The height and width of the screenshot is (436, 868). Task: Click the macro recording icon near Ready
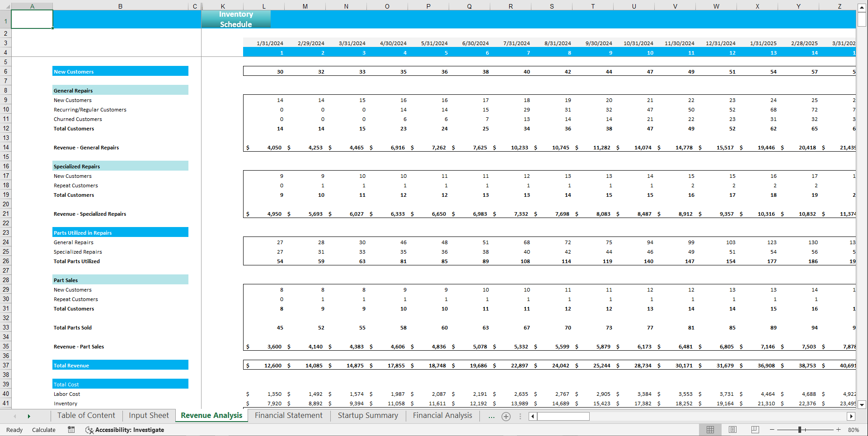[x=71, y=430]
